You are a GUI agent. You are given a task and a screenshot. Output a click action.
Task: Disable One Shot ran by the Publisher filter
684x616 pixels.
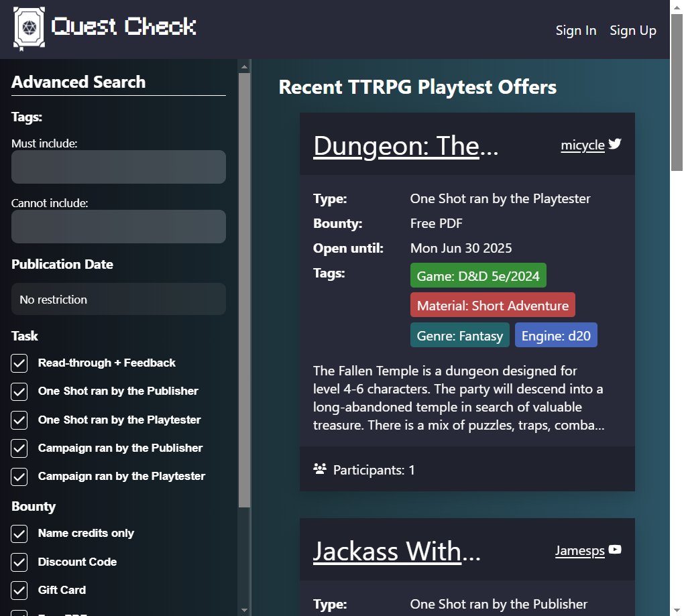tap(19, 391)
